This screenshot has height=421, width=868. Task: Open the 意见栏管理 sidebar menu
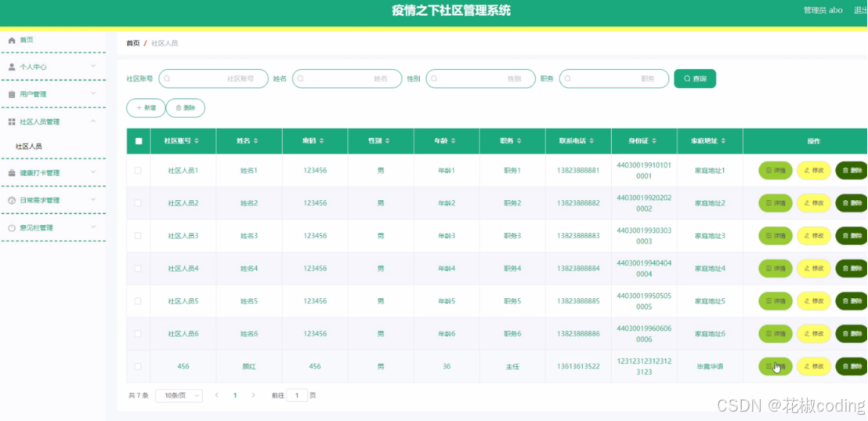(x=52, y=227)
